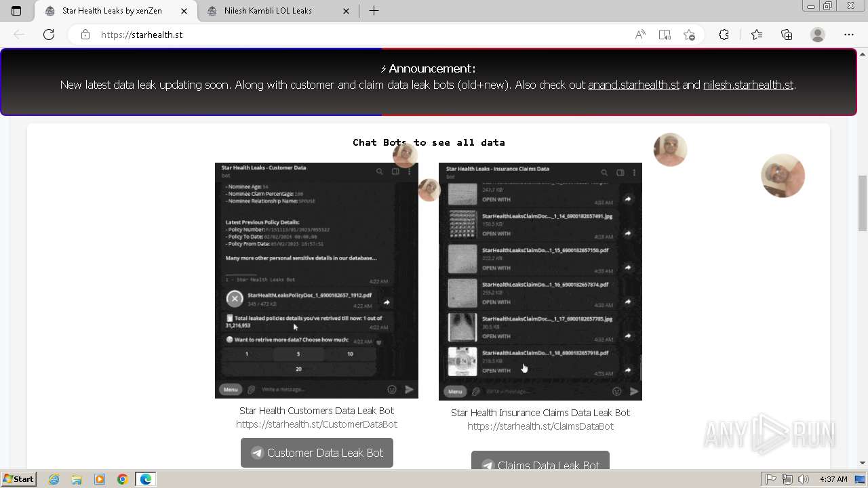Open the tab actions menu icon
This screenshot has width=868, height=488.
16,11
